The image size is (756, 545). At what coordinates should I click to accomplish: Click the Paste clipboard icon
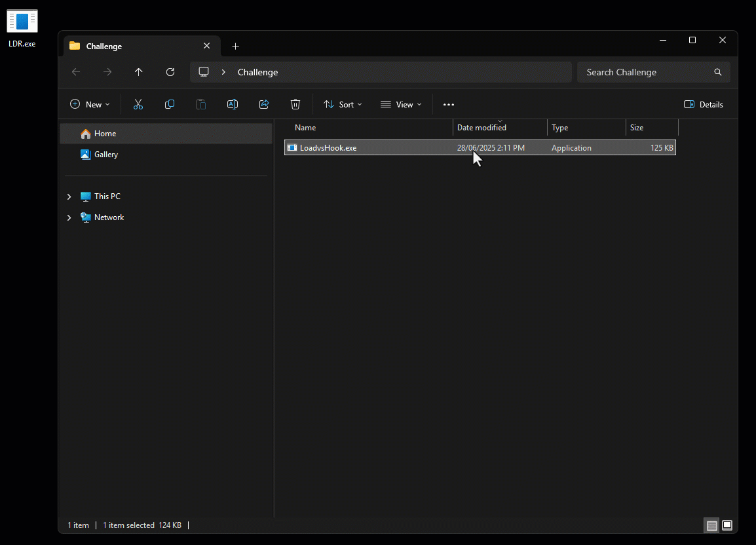click(x=201, y=104)
